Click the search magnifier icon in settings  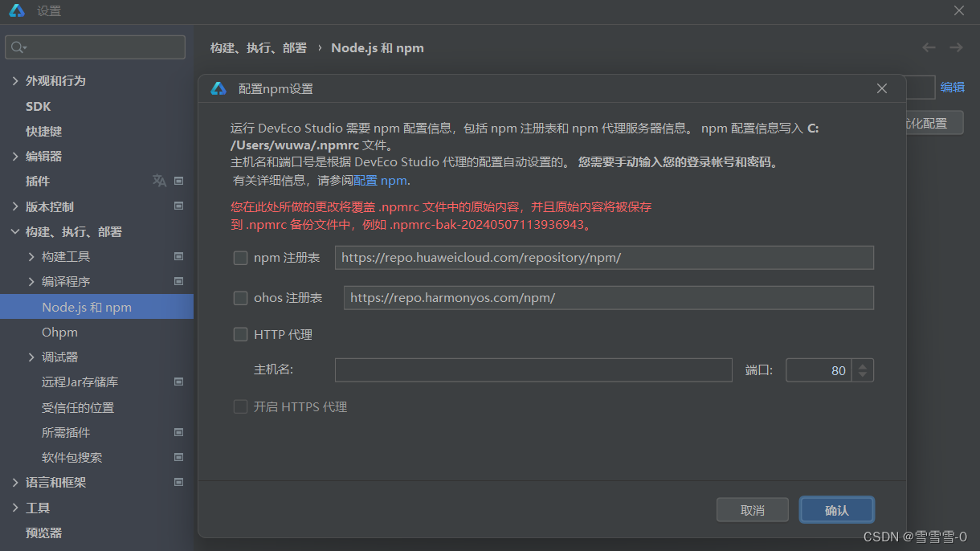[x=18, y=47]
